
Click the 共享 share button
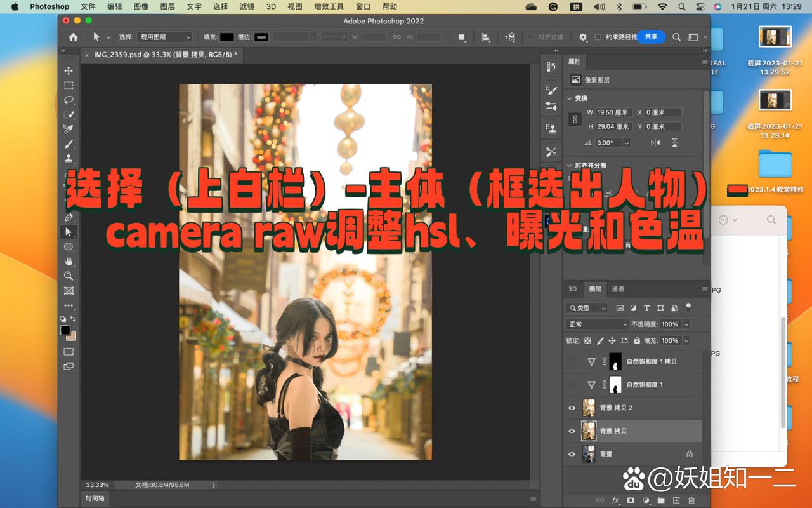[x=652, y=37]
